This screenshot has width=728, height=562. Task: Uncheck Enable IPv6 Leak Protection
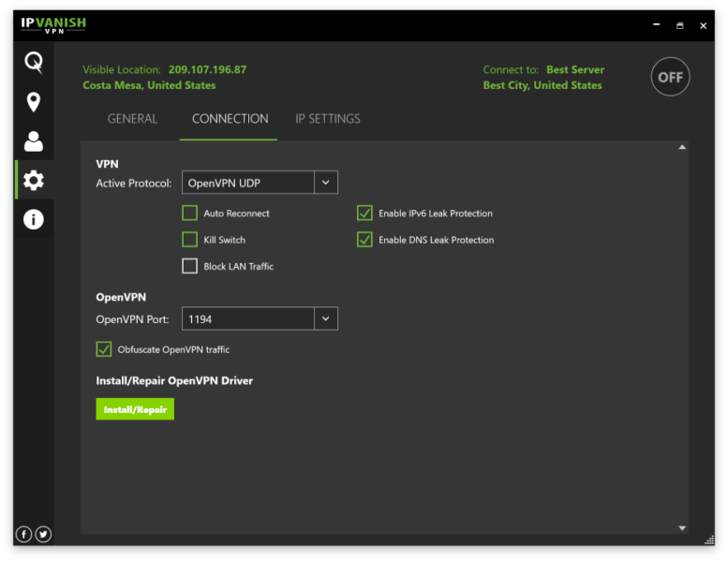point(364,213)
